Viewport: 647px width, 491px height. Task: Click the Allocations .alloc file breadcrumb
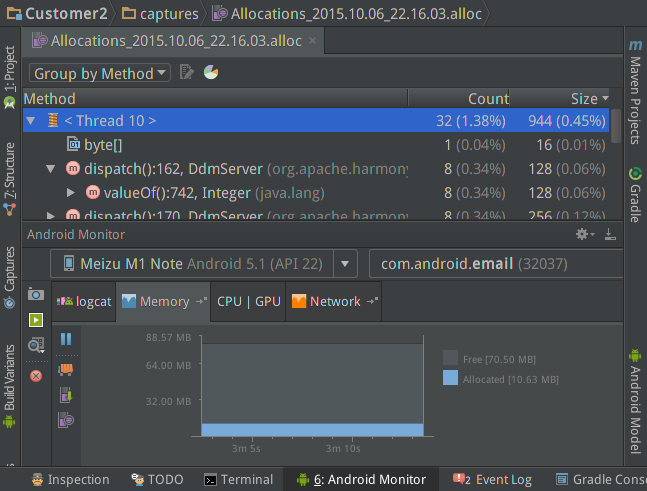pyautogui.click(x=347, y=14)
